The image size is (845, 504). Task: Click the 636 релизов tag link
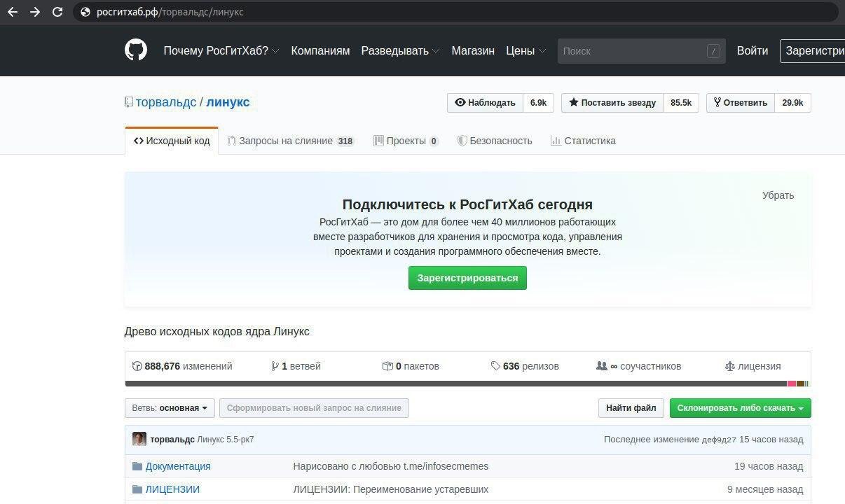click(525, 366)
